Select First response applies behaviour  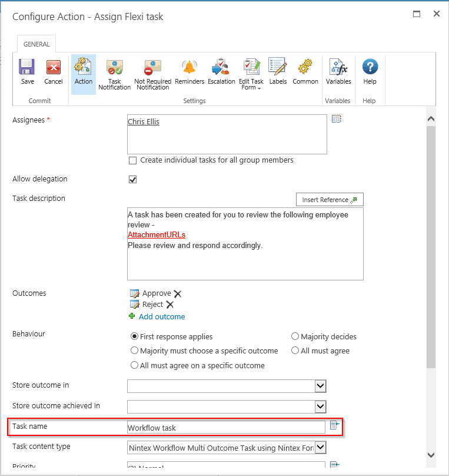[x=134, y=336]
